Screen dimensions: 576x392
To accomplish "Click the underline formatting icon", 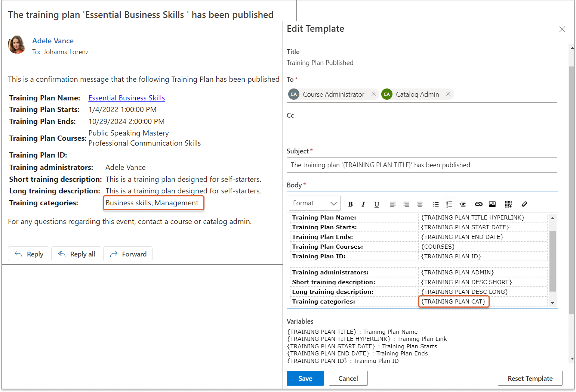I will click(x=376, y=204).
